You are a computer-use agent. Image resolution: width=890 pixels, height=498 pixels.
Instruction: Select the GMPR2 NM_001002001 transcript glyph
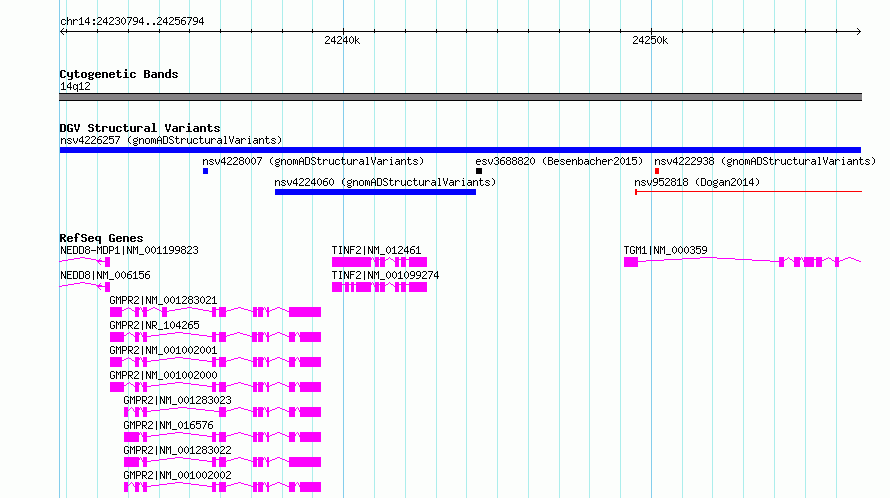pyautogui.click(x=215, y=362)
